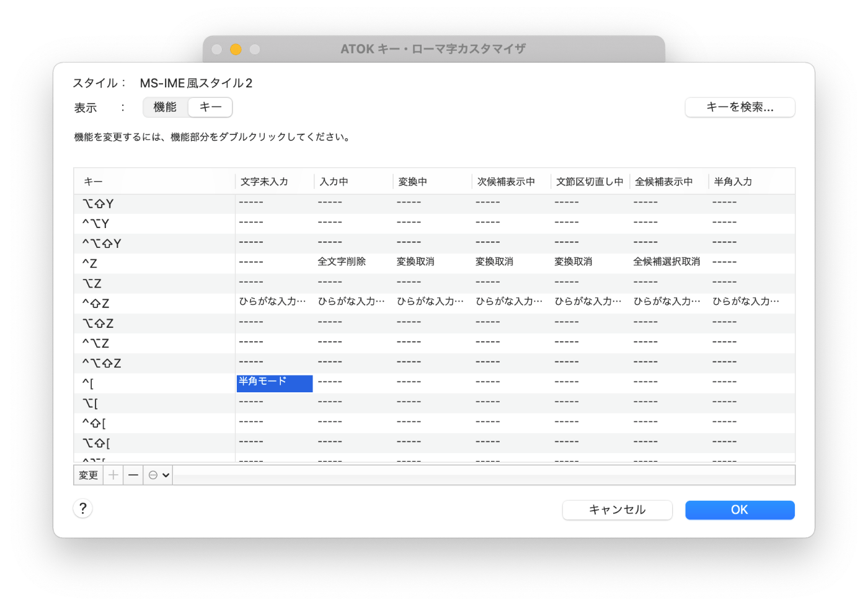
Task: Select the ^⌥Z key row
Action: coord(434,343)
